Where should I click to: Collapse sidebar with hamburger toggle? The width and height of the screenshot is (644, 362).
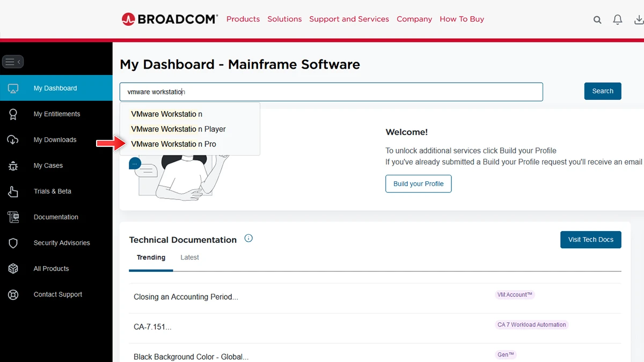click(13, 62)
